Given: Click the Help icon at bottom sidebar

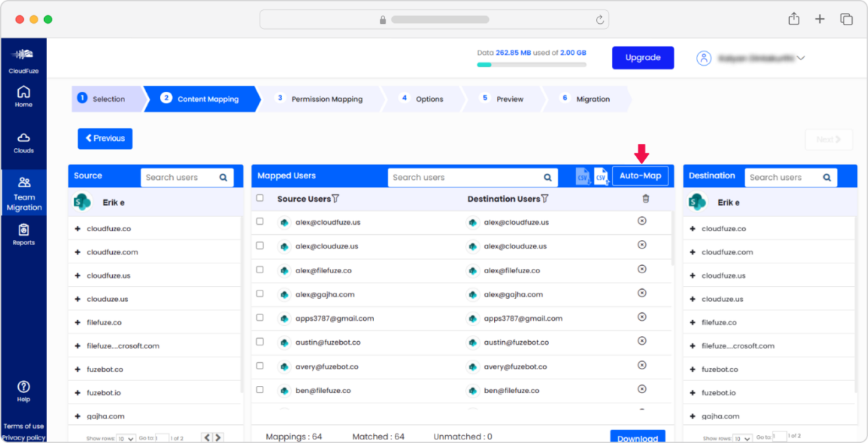Looking at the screenshot, I should pyautogui.click(x=24, y=388).
